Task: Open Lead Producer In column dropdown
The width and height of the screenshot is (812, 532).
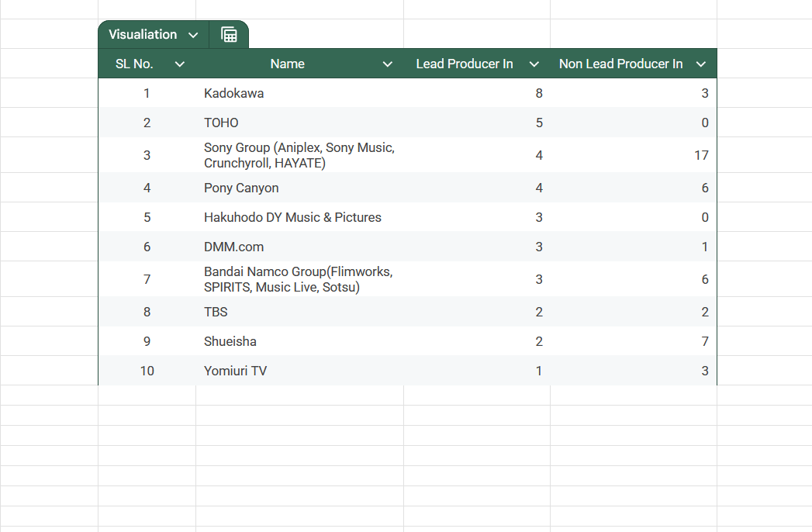Action: click(534, 64)
